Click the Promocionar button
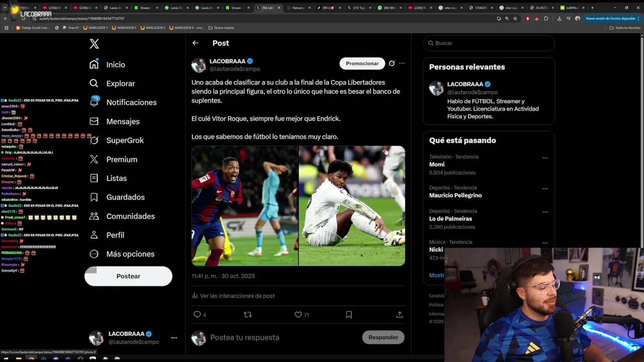This screenshot has width=644, height=362. pyautogui.click(x=362, y=63)
